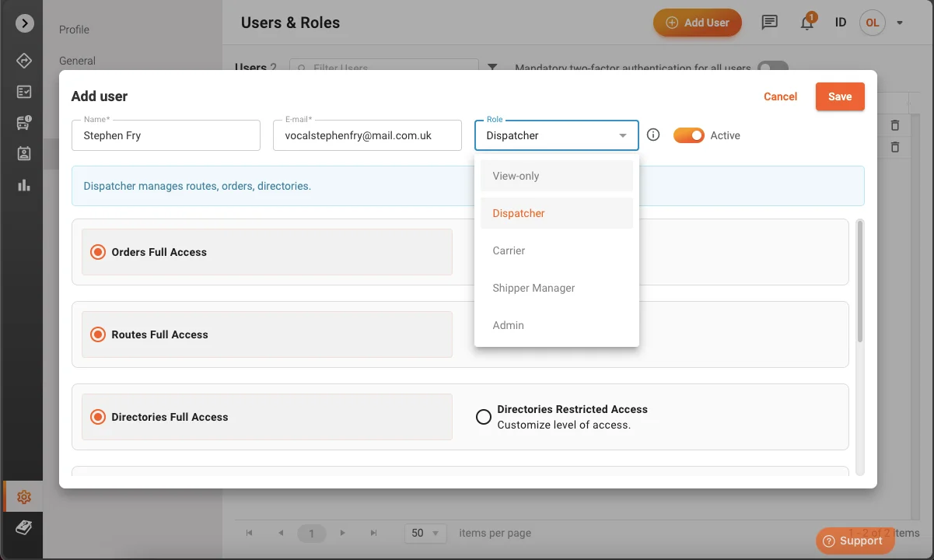Select Orders Full Access option
934x560 pixels.
pyautogui.click(x=98, y=252)
